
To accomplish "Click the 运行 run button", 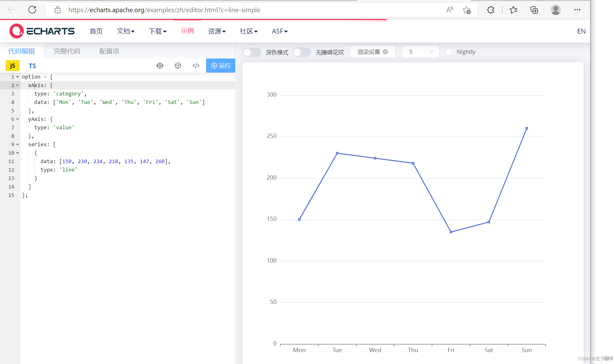I will [221, 65].
